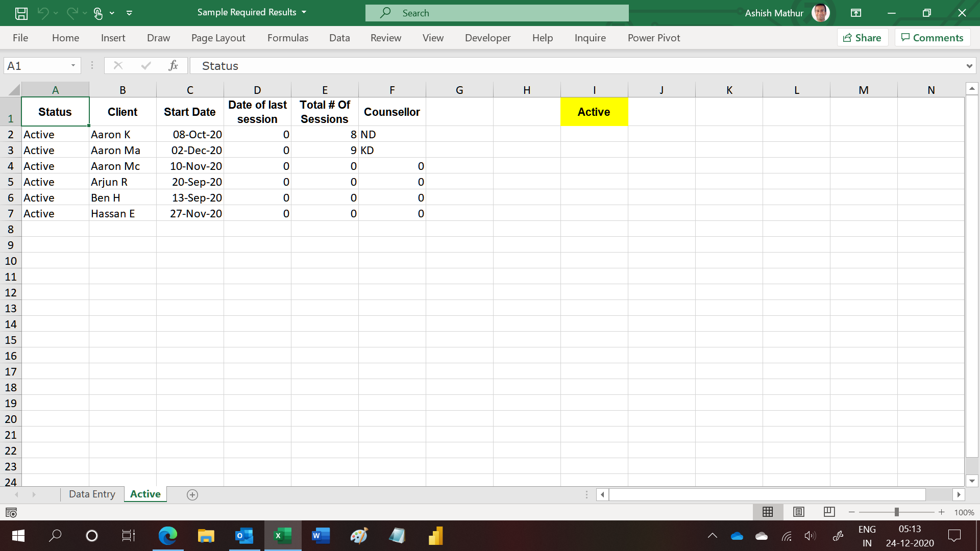Screen dimensions: 980x551
Task: Click the macro recording status bar icon
Action: click(11, 512)
